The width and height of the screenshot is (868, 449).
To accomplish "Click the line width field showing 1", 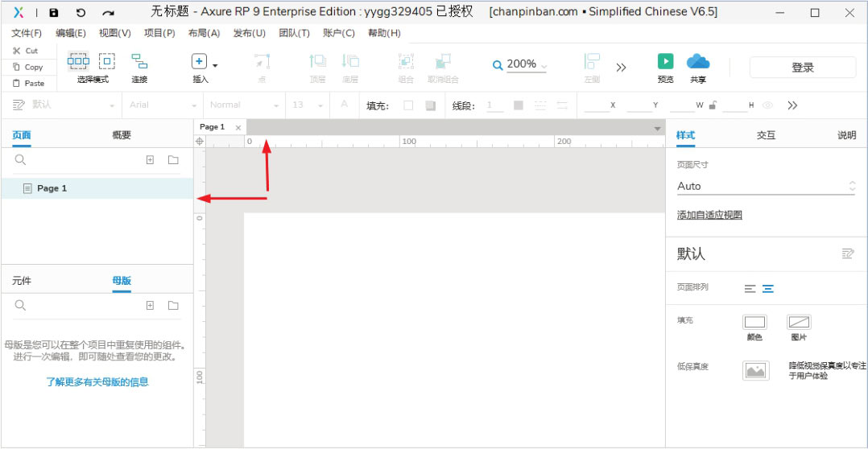I will tap(494, 105).
